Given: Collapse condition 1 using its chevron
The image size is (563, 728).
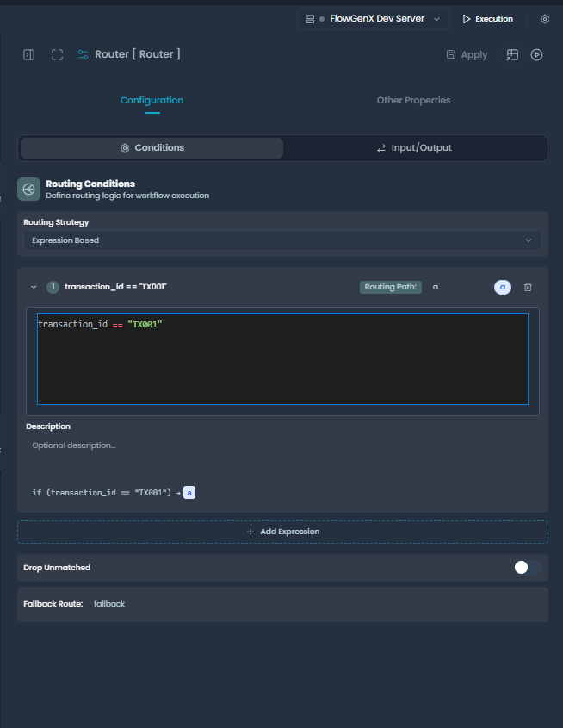Looking at the screenshot, I should (34, 287).
